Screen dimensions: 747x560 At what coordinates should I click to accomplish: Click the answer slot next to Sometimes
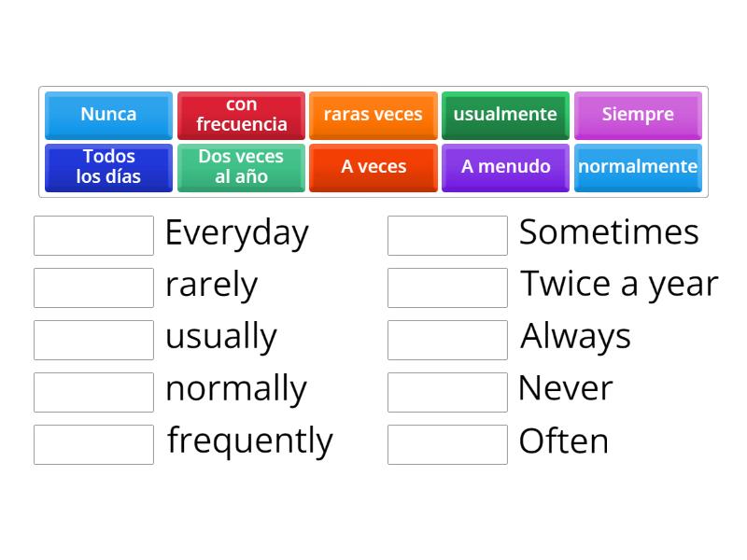[447, 235]
